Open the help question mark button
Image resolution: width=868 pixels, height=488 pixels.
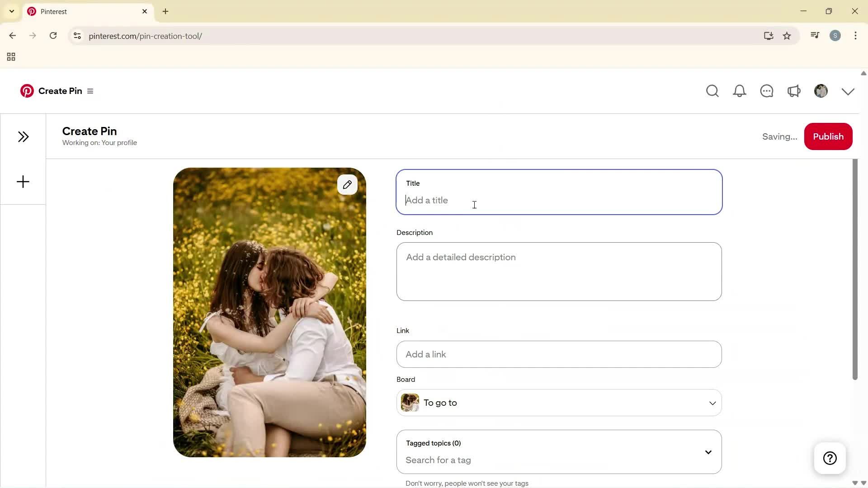point(830,458)
